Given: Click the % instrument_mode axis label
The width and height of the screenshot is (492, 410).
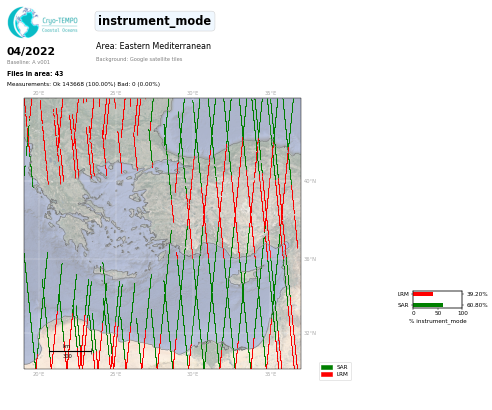Looking at the screenshot, I should point(438,321).
